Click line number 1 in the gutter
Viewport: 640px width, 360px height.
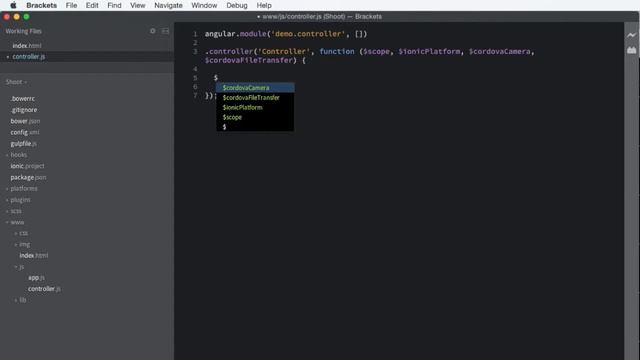point(195,34)
